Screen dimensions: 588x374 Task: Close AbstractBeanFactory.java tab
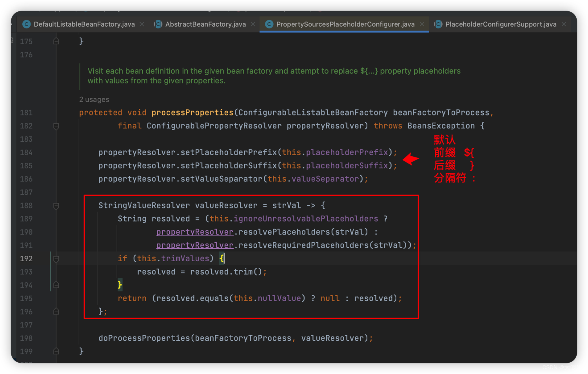[253, 24]
